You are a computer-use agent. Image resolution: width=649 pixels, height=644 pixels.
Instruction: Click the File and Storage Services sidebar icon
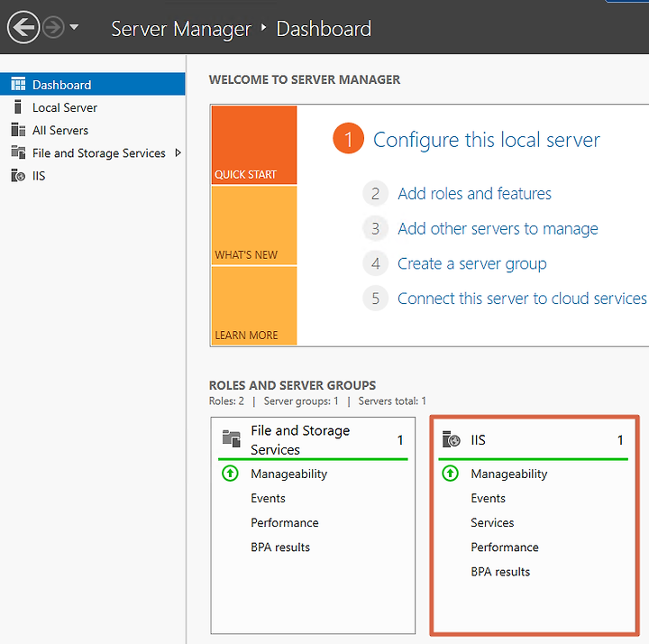point(18,152)
